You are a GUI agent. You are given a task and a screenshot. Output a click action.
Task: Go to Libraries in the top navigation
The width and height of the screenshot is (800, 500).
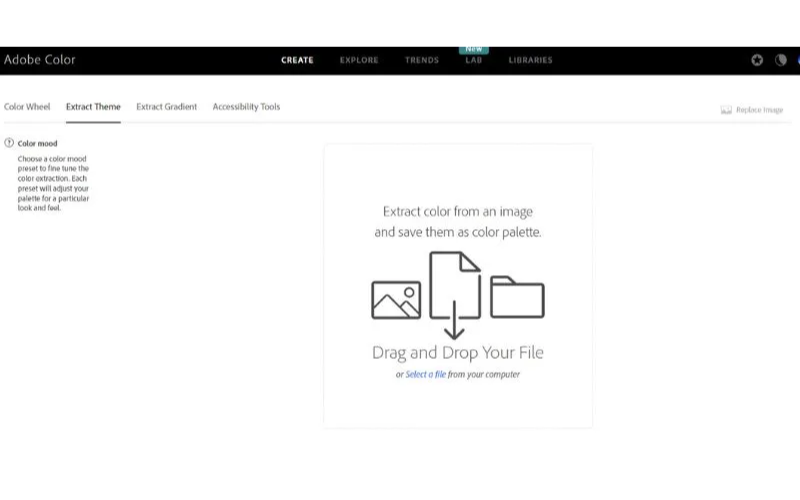(x=530, y=60)
